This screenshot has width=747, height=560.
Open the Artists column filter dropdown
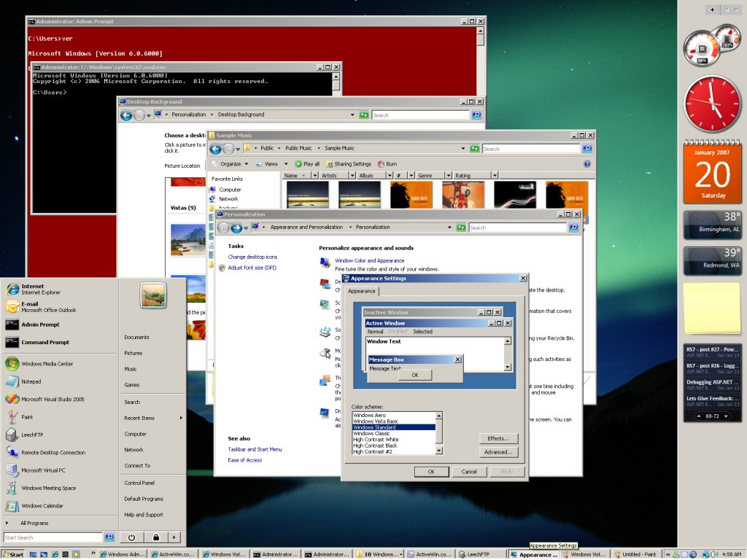[x=352, y=175]
